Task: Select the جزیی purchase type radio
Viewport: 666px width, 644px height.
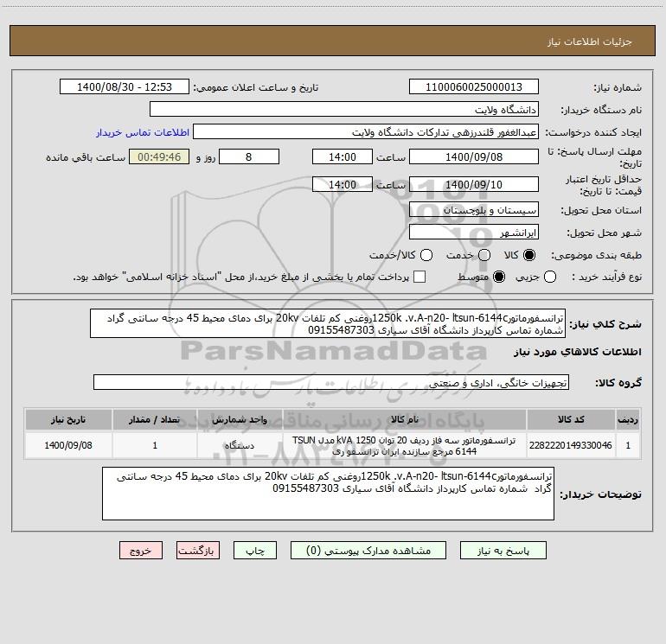Action: click(x=549, y=277)
